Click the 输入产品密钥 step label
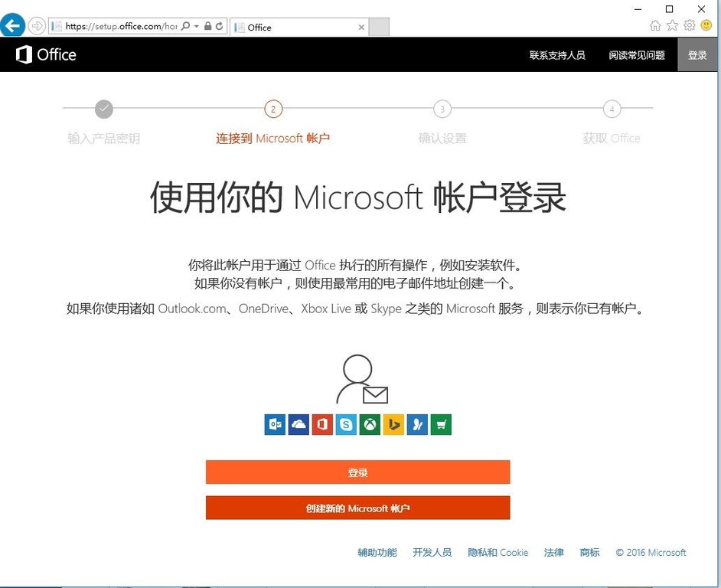The height and width of the screenshot is (588, 721). [104, 139]
